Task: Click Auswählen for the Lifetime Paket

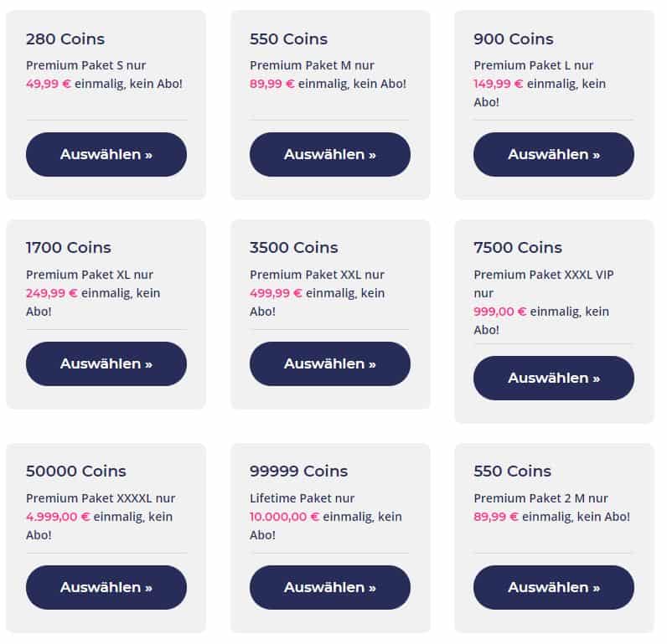Action: [x=330, y=587]
